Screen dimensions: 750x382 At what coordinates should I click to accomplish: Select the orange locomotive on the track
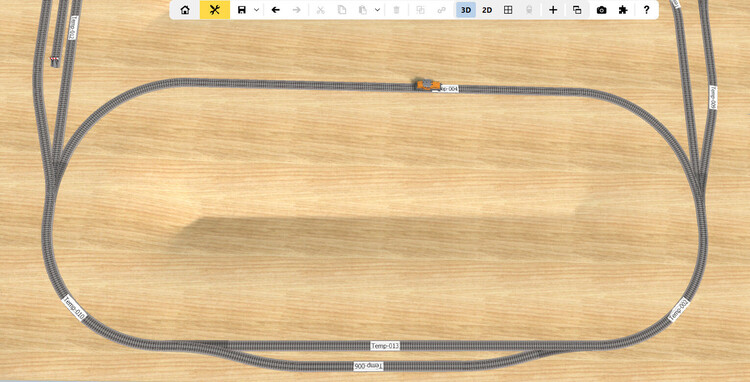(427, 85)
